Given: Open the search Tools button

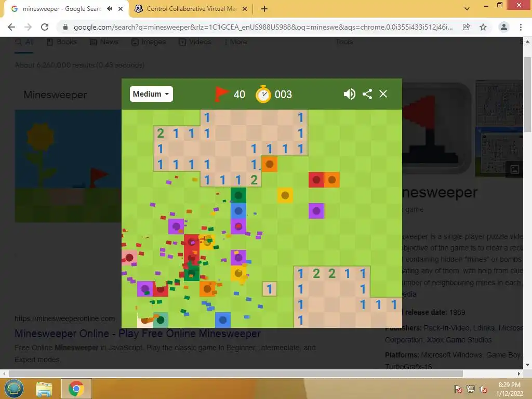Looking at the screenshot, I should coord(344,42).
